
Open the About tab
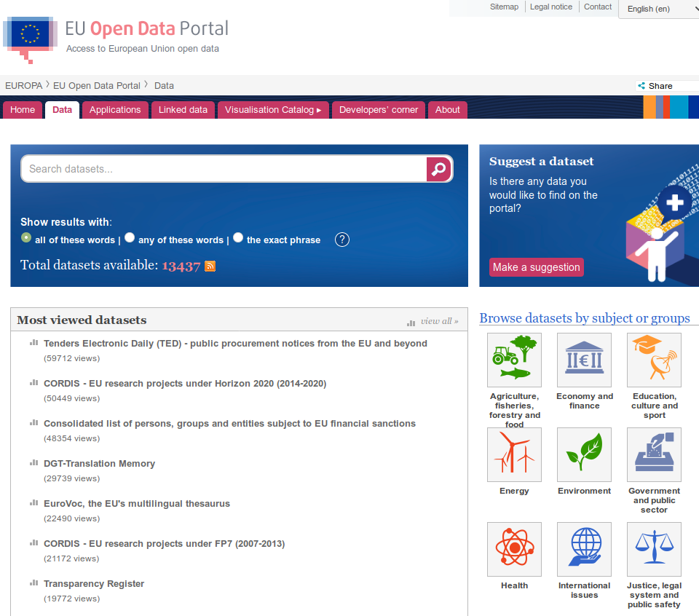coord(448,110)
